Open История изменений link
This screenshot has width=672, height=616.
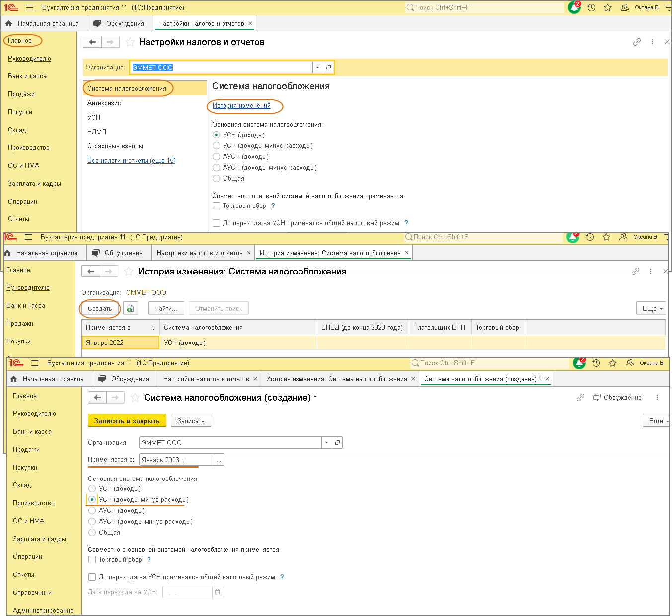pos(241,105)
